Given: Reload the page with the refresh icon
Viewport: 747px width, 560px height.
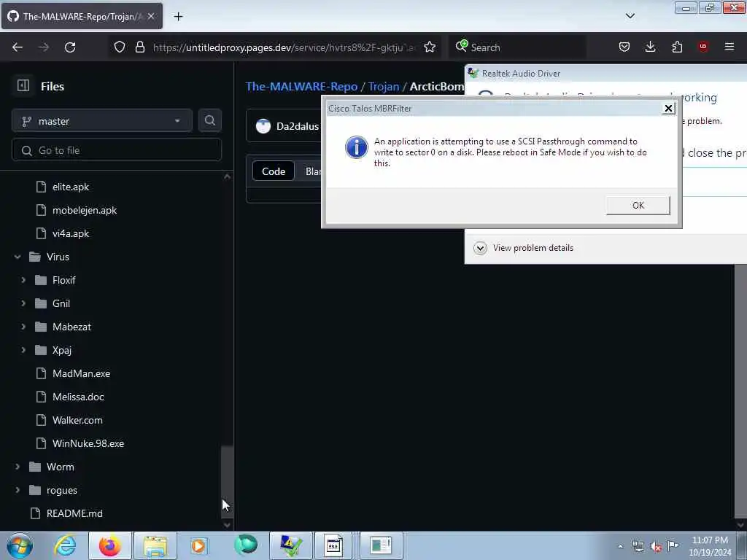Looking at the screenshot, I should (70, 47).
